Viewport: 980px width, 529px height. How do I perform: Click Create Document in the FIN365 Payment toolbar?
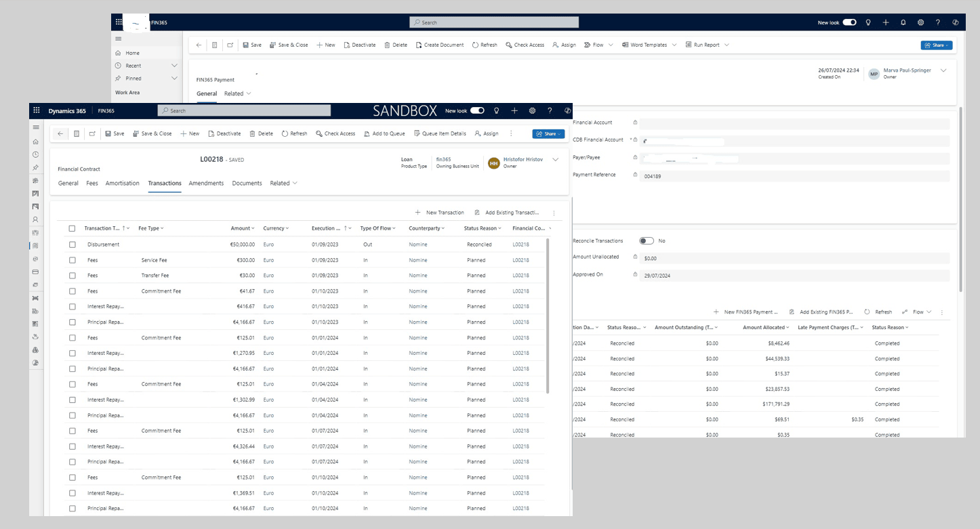tap(440, 45)
